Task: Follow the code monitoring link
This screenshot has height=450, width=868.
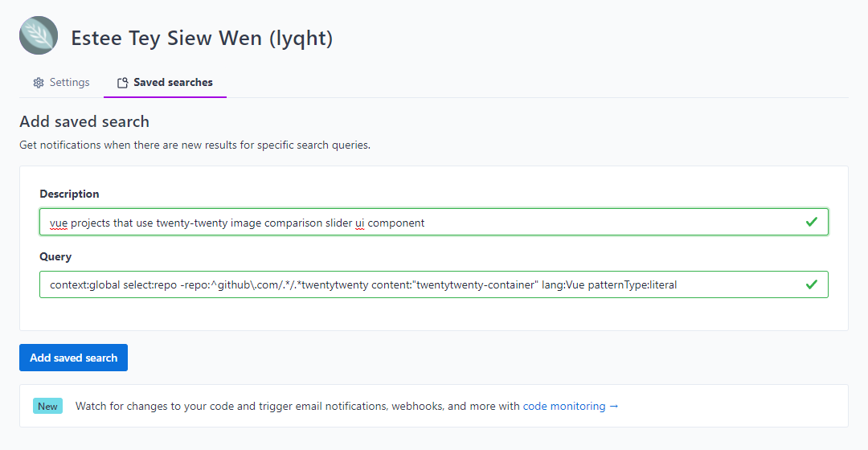Action: [563, 407]
